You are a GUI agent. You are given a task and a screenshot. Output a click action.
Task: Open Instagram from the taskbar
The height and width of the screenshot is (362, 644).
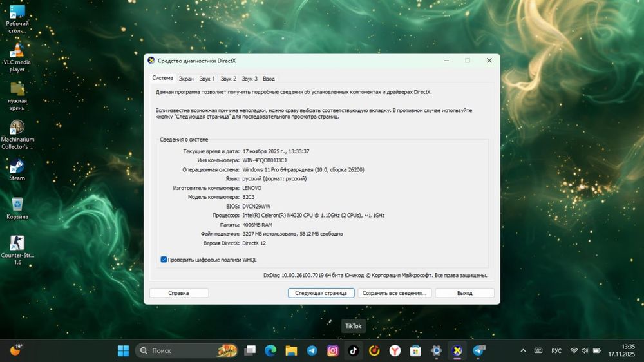click(x=333, y=350)
